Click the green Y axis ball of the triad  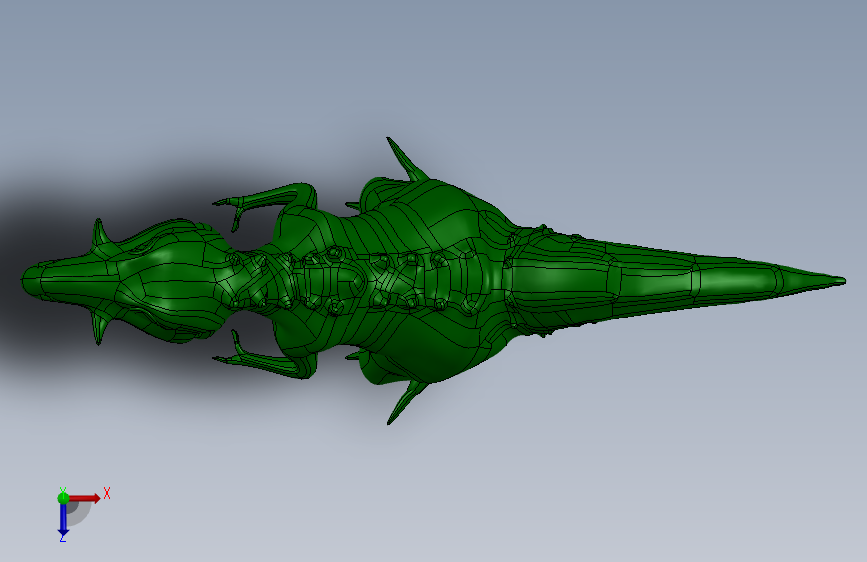point(63,498)
